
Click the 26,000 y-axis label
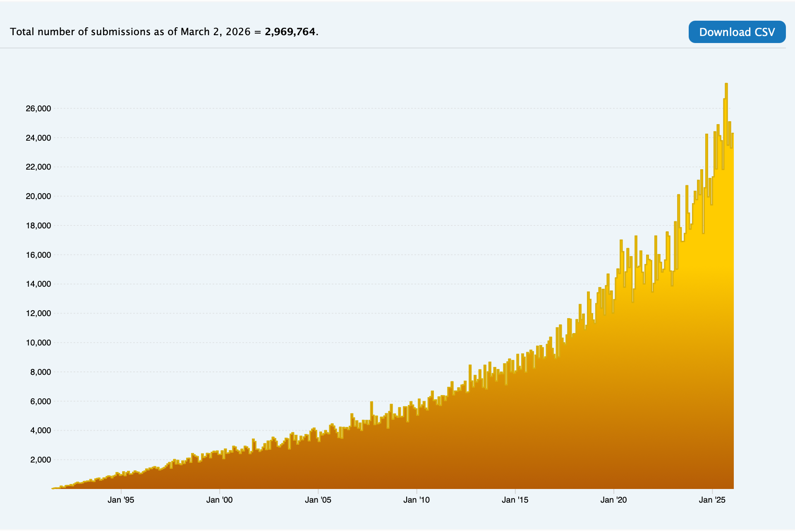pyautogui.click(x=38, y=108)
